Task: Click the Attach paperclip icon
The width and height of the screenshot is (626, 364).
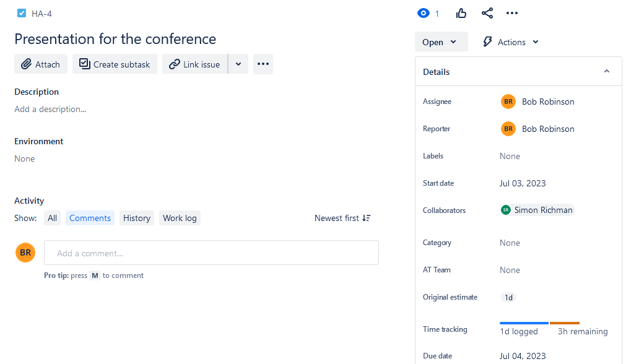Action: 25,64
